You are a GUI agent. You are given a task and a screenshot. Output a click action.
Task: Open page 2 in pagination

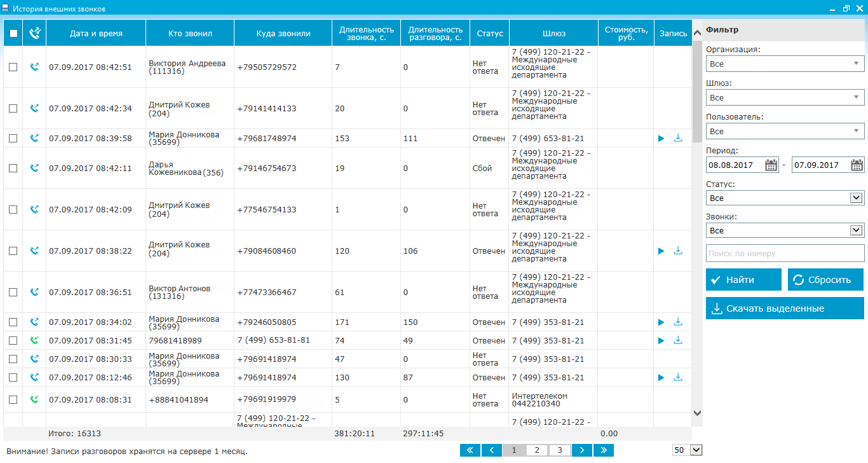(x=537, y=450)
